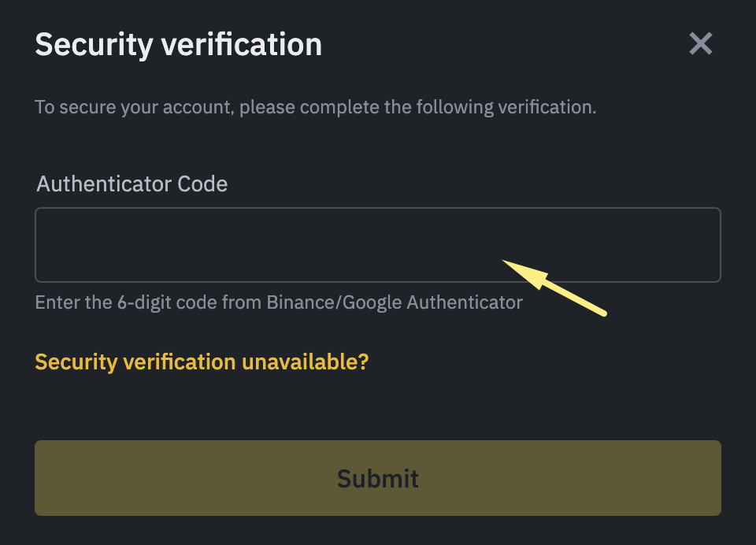Click the "Authenticator Code" field label

[132, 184]
